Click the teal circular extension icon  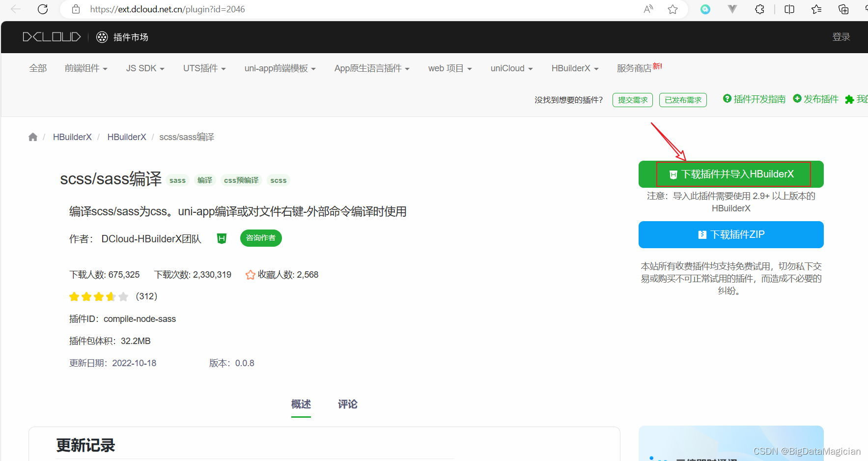pos(705,9)
